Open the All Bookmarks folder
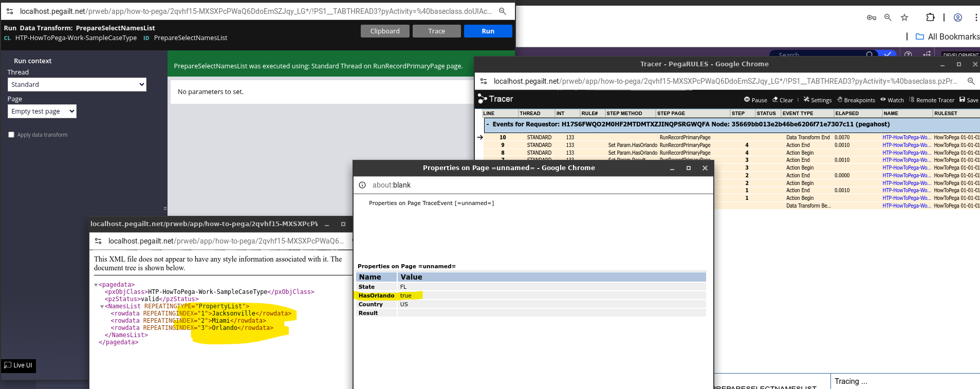This screenshot has width=980, height=389. pyautogui.click(x=948, y=36)
